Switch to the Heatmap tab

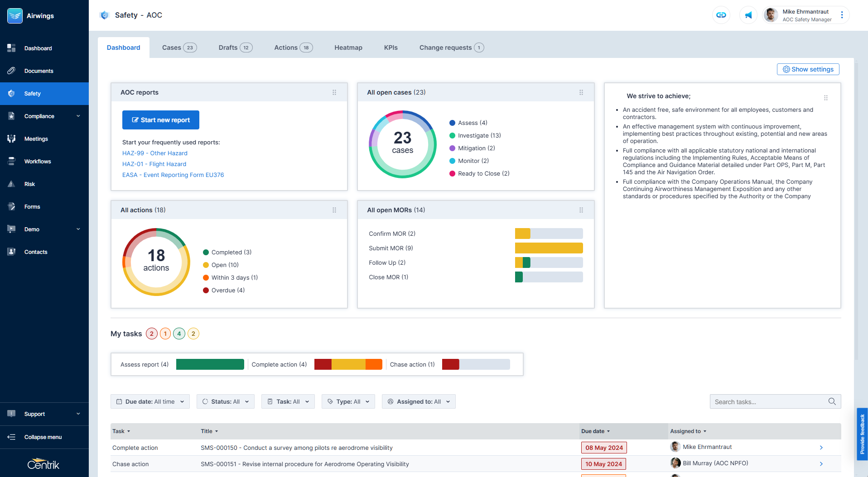coord(348,48)
